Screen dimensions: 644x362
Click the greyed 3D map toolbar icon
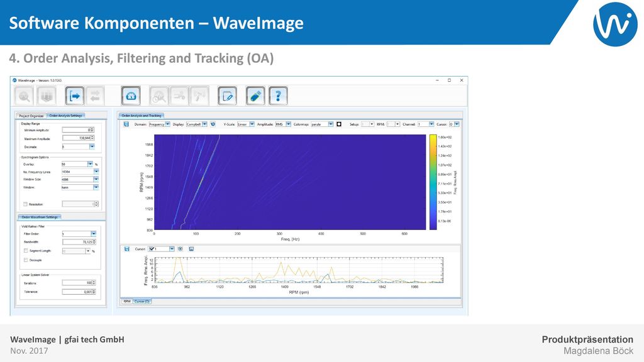point(47,96)
